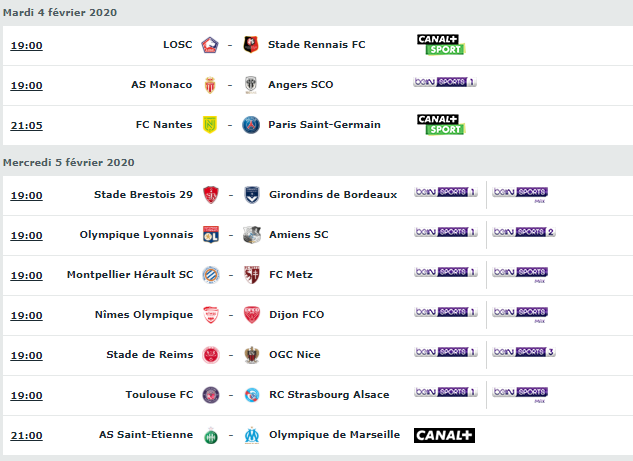Click the 19:00 link for AS Monaco match

(x=26, y=86)
